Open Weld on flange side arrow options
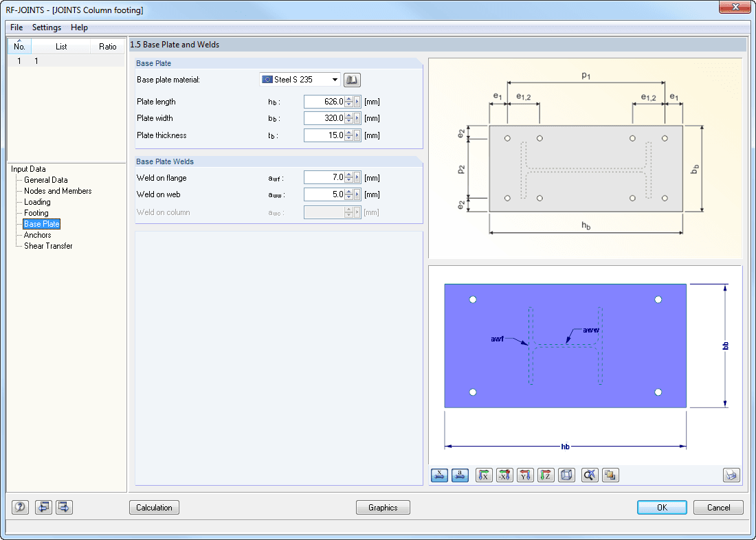Image resolution: width=756 pixels, height=540 pixels. coord(357,178)
